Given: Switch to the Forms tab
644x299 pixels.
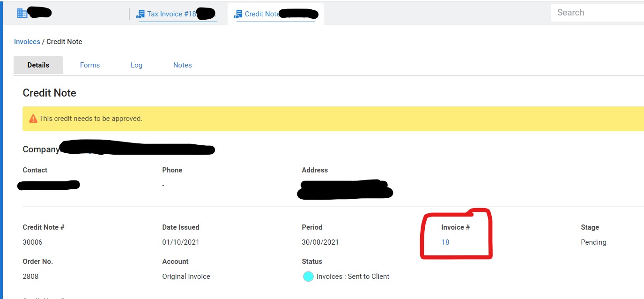Looking at the screenshot, I should 90,65.
